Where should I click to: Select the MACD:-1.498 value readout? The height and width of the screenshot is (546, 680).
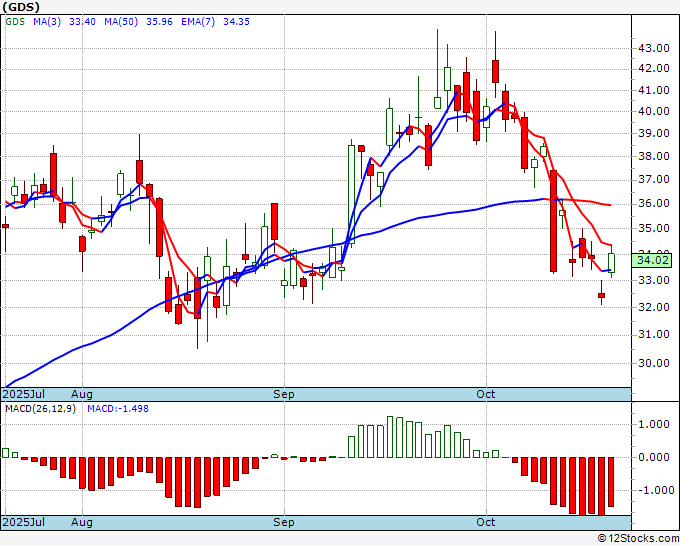tap(118, 409)
